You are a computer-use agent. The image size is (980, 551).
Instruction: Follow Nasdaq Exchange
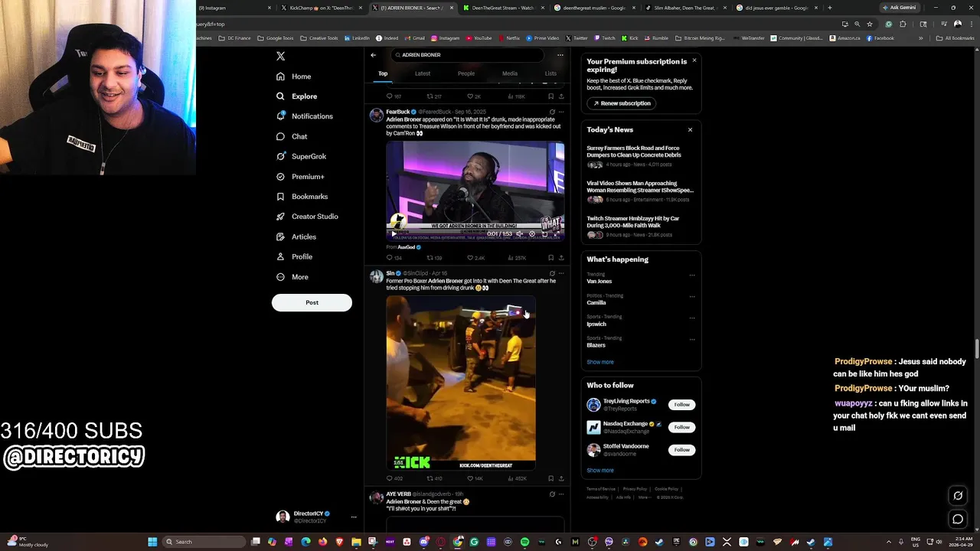(x=681, y=427)
